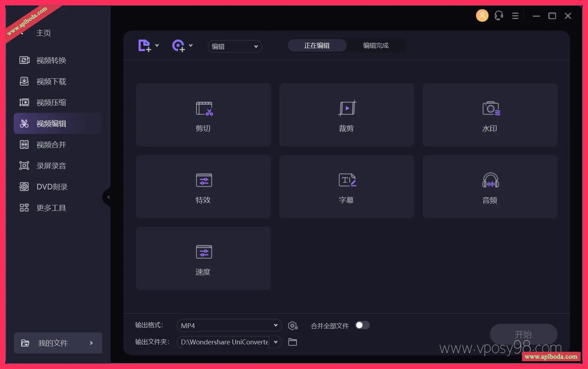Image resolution: width=588 pixels, height=369 pixels.
Task: Expand the output folder path dropdown
Action: 276,342
